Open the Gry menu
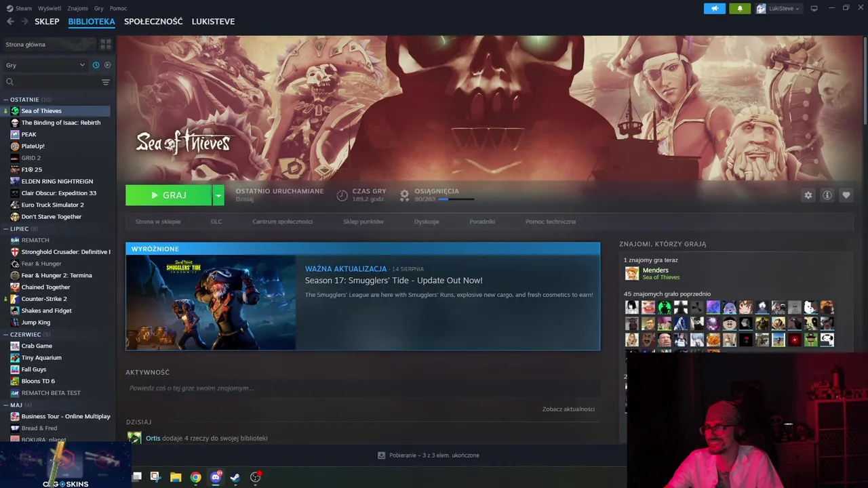This screenshot has height=488, width=868. click(x=99, y=8)
